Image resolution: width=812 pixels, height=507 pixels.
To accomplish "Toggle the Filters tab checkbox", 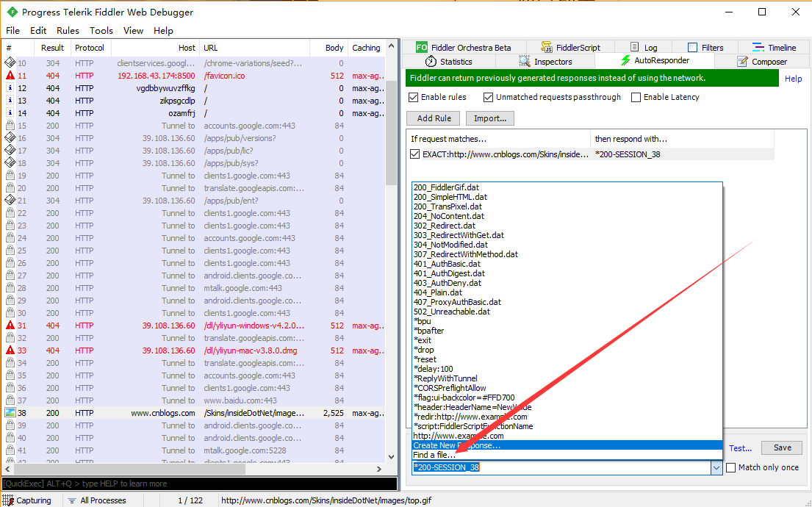I will pyautogui.click(x=692, y=47).
